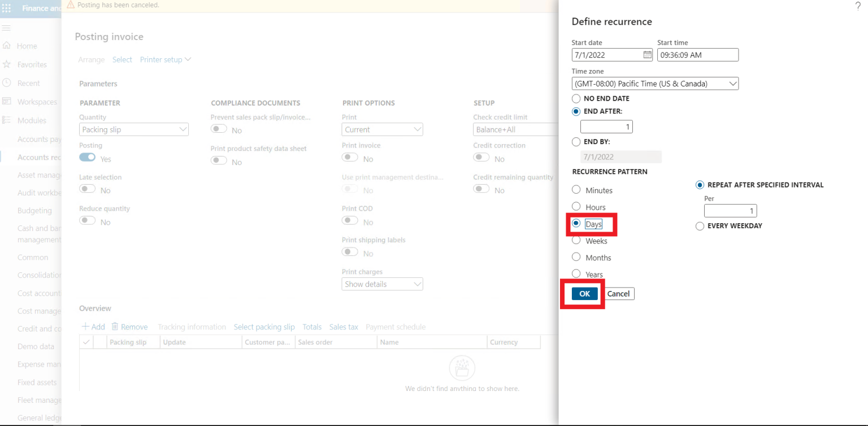Open the Start date calendar picker
Viewport: 868px width, 426px height.
click(647, 55)
